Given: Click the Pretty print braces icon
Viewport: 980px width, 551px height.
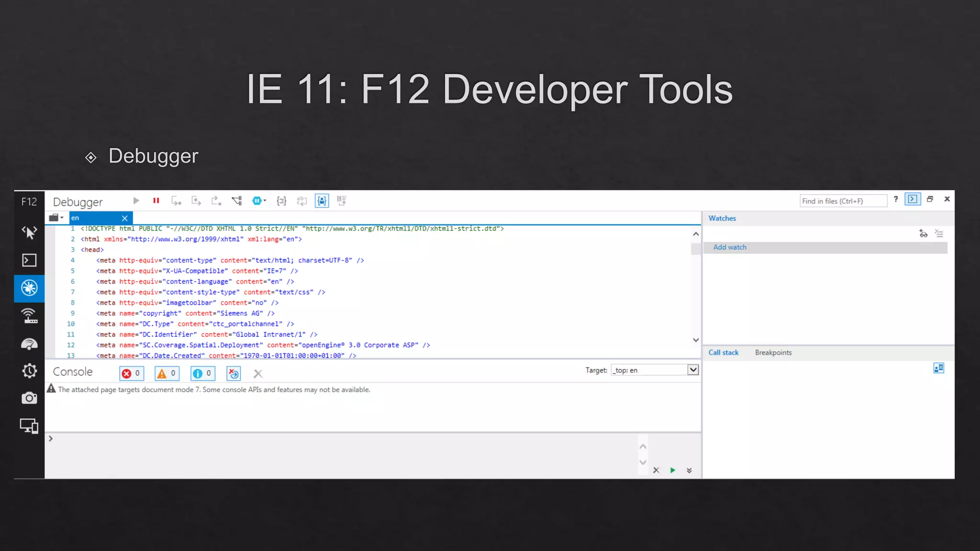Looking at the screenshot, I should (x=281, y=201).
